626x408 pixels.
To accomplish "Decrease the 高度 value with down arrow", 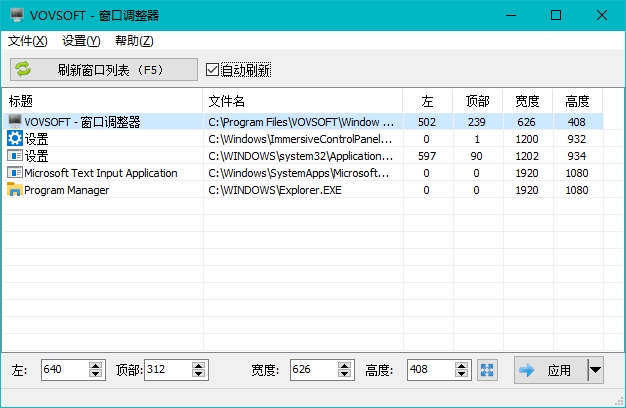I will (x=461, y=374).
